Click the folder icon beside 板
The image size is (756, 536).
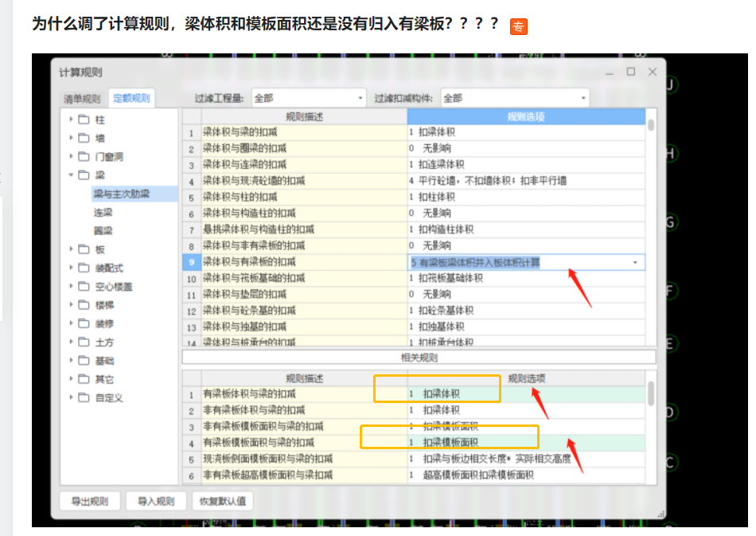tap(84, 249)
